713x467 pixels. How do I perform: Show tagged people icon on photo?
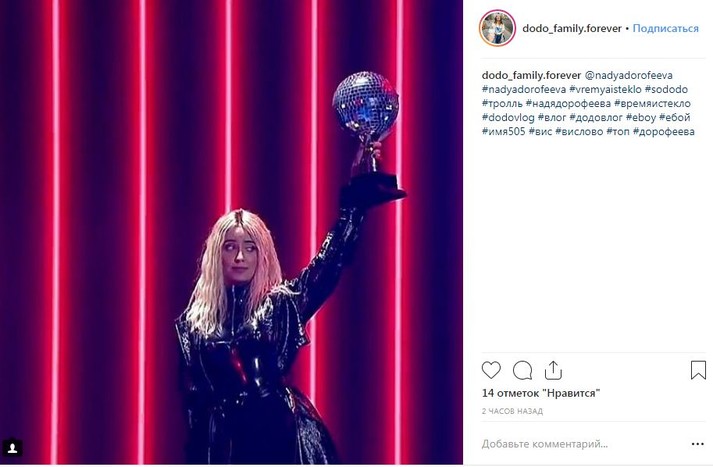[x=13, y=449]
